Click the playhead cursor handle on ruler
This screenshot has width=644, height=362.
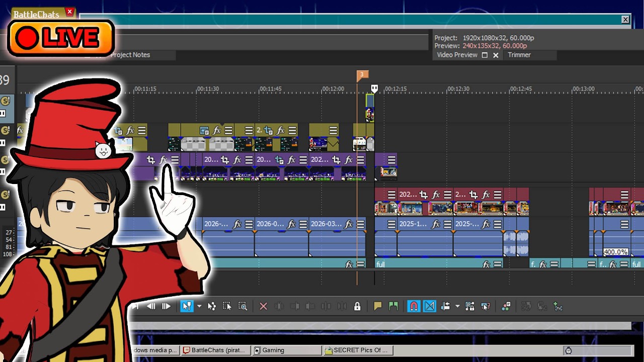click(x=374, y=89)
